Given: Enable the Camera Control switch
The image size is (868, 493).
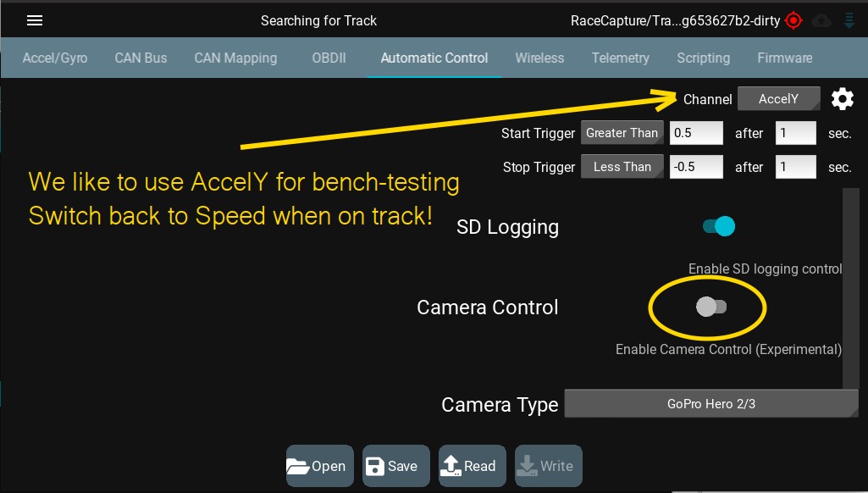Looking at the screenshot, I should [x=710, y=307].
